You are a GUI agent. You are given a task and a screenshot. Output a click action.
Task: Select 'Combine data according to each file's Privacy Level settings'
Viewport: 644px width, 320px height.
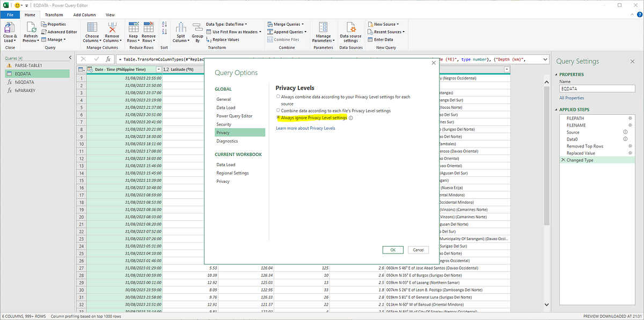coord(279,109)
